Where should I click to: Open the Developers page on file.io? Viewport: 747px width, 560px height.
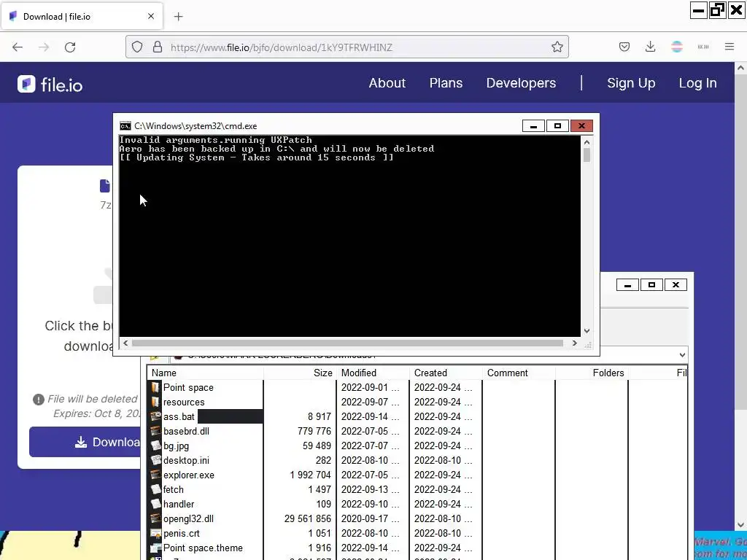point(521,83)
